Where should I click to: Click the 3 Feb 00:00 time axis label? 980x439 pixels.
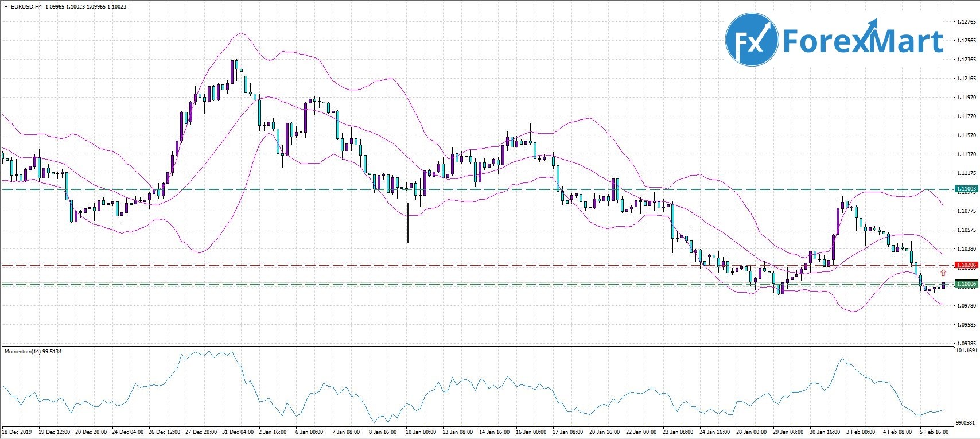pos(862,432)
